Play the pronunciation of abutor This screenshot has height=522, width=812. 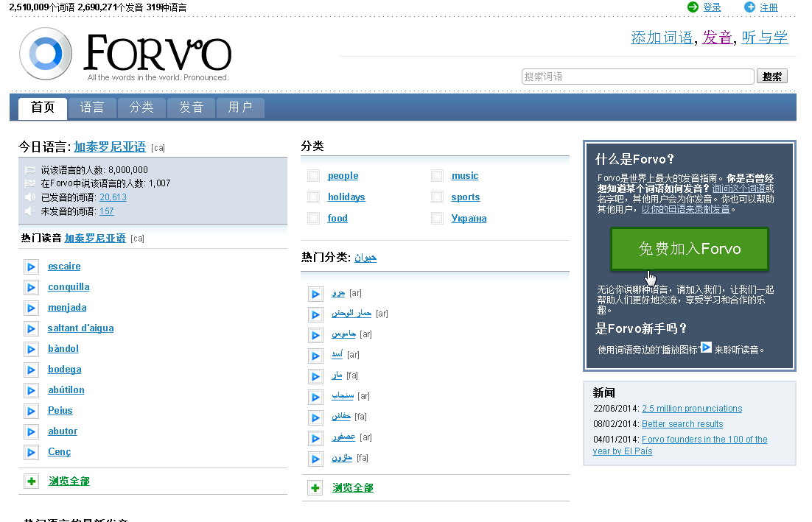[31, 432]
